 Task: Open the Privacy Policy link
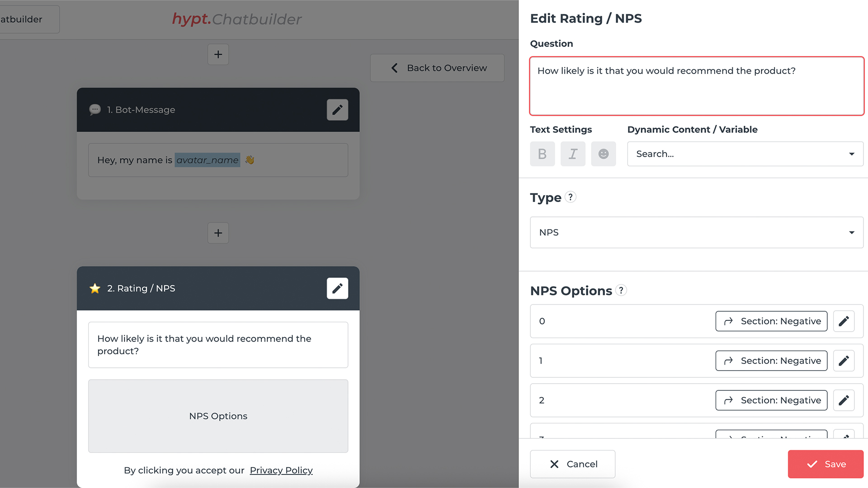pos(281,470)
